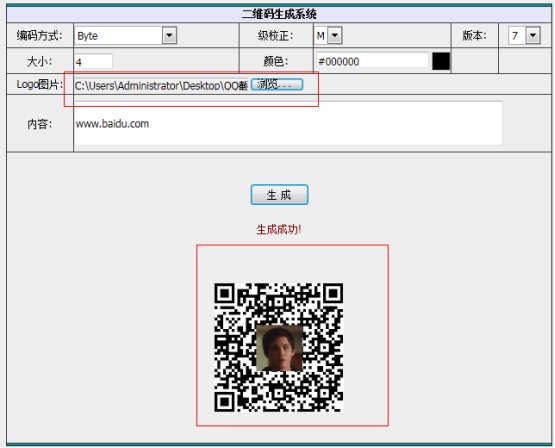
Task: Click the Logo图片 file path field
Action: [161, 85]
